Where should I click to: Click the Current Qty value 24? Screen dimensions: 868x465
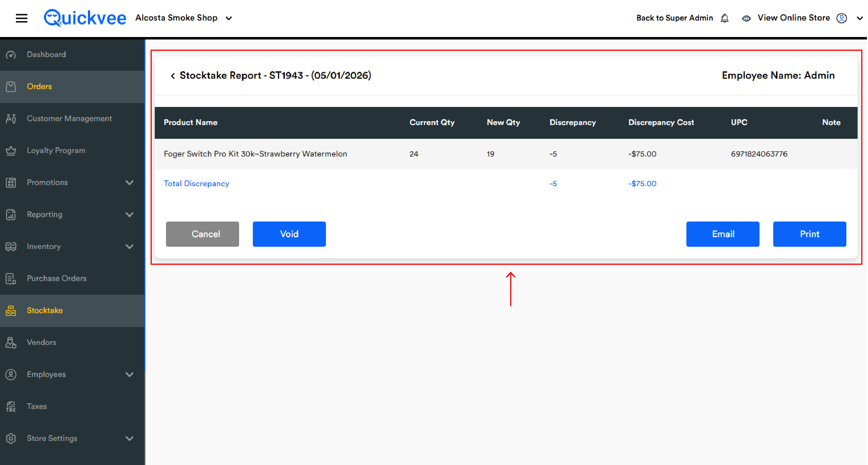pos(414,154)
